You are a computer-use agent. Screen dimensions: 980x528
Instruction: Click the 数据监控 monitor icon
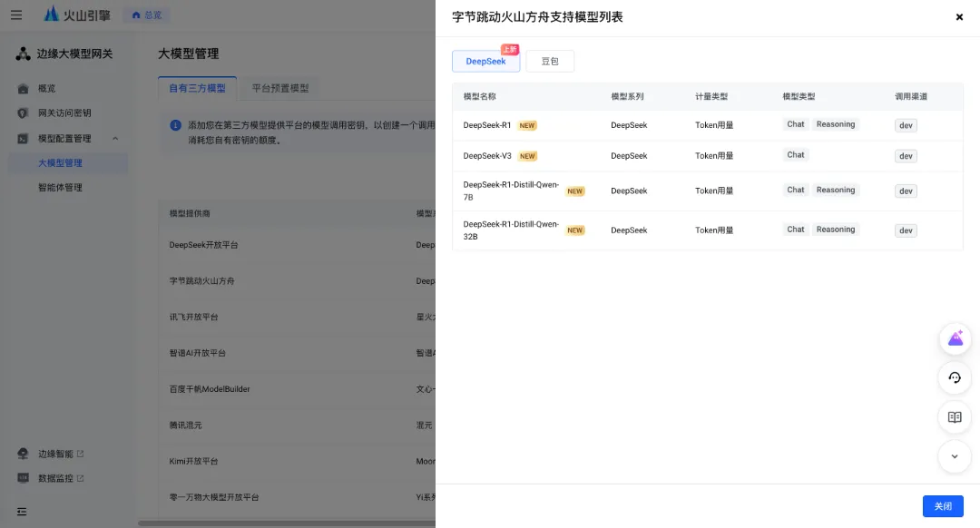pos(23,478)
